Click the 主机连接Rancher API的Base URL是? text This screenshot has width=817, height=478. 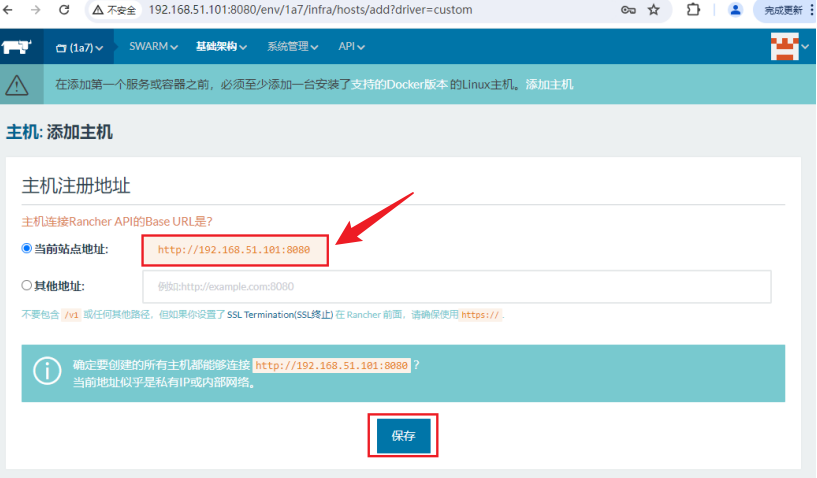coord(117,222)
